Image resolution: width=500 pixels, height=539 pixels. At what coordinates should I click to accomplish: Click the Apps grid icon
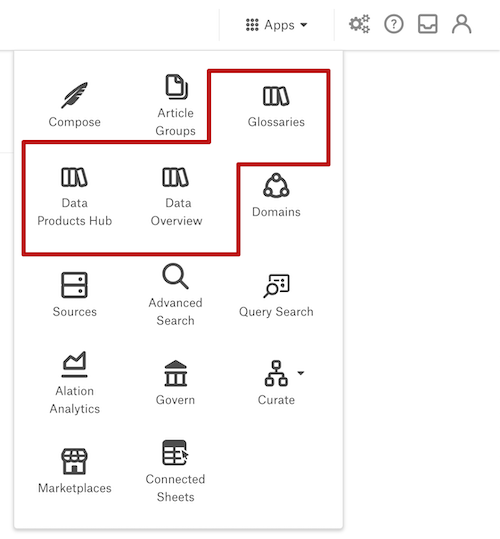(x=252, y=25)
